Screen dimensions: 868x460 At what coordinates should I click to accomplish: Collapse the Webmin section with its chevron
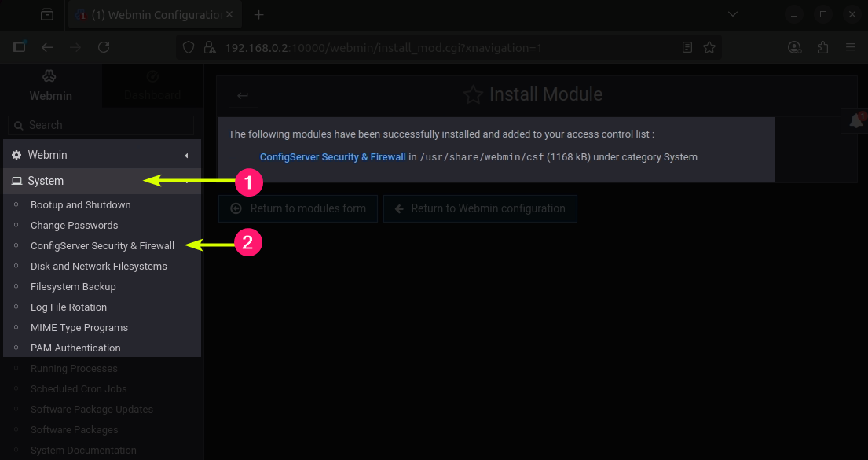pos(187,154)
